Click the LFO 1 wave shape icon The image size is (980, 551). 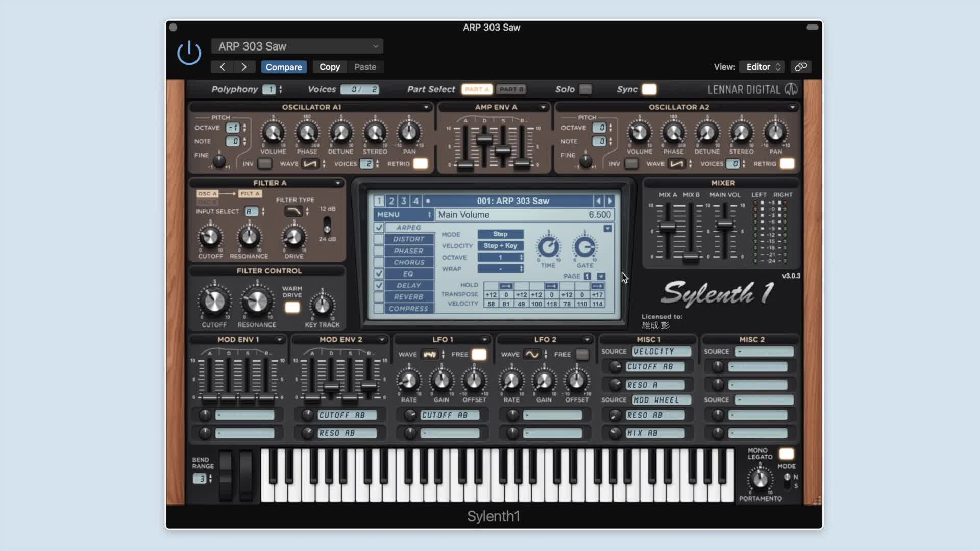tap(429, 355)
